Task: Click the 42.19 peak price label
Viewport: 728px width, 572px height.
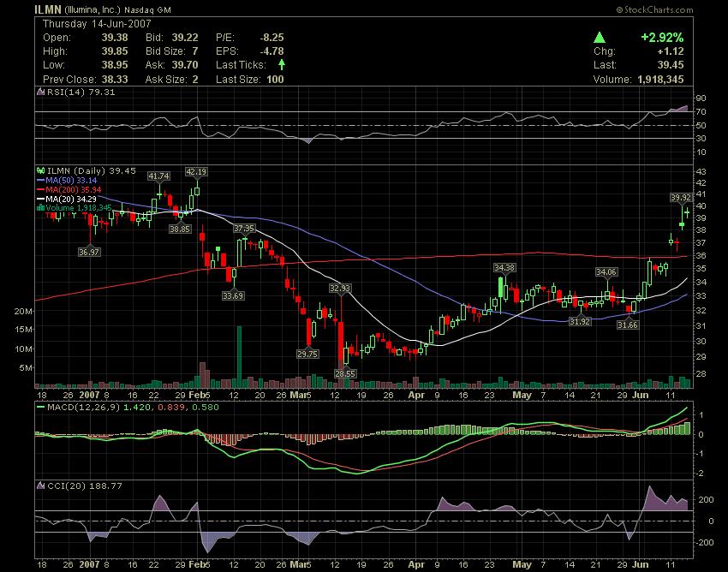Action: [196, 171]
